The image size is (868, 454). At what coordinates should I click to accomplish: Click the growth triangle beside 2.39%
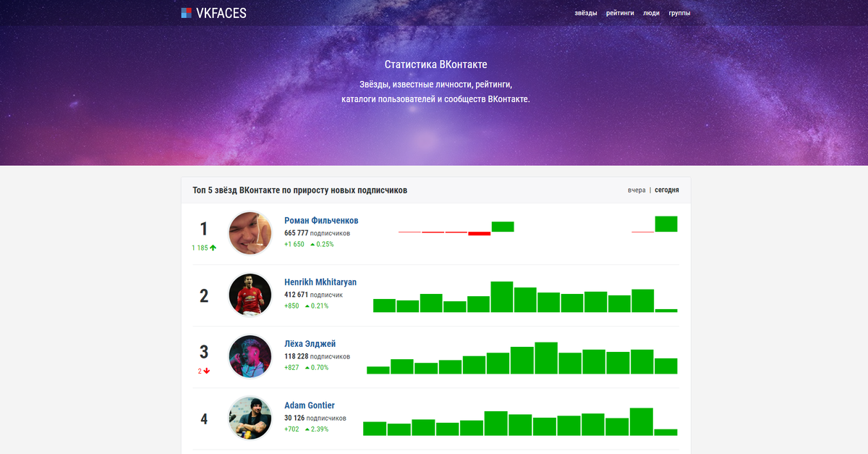coord(307,429)
